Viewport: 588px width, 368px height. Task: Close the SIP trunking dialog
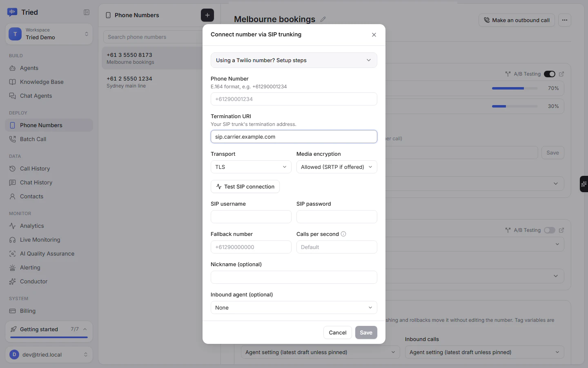(374, 35)
